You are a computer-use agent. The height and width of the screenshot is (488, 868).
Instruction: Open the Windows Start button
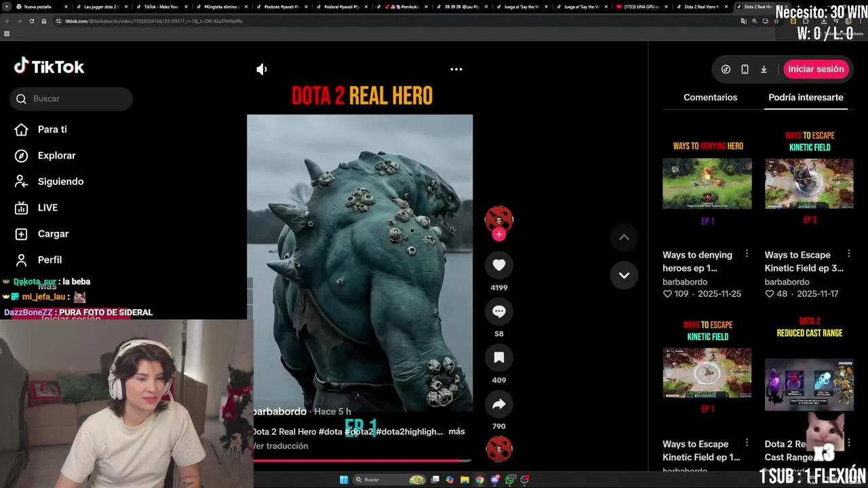click(344, 480)
